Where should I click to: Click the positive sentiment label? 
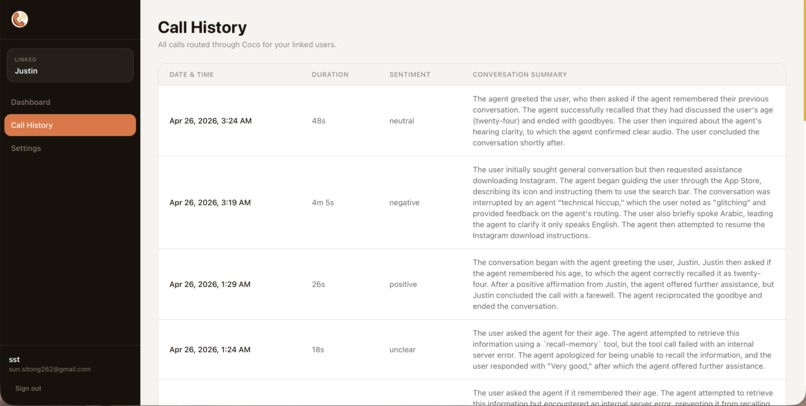coord(403,284)
